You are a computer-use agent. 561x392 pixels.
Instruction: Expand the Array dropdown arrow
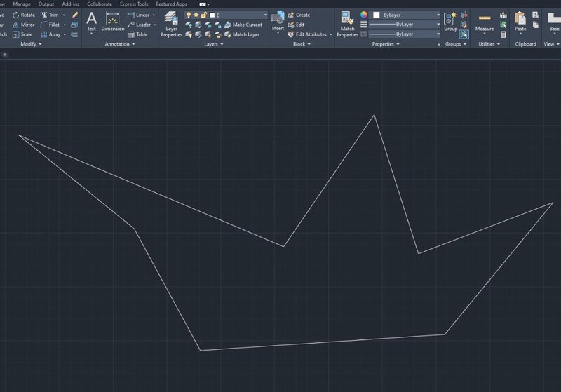coord(65,34)
